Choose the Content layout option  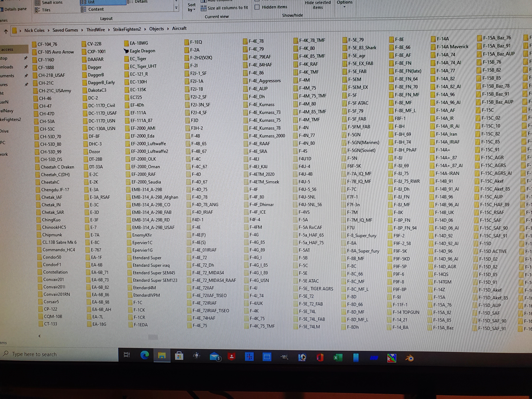92,9
